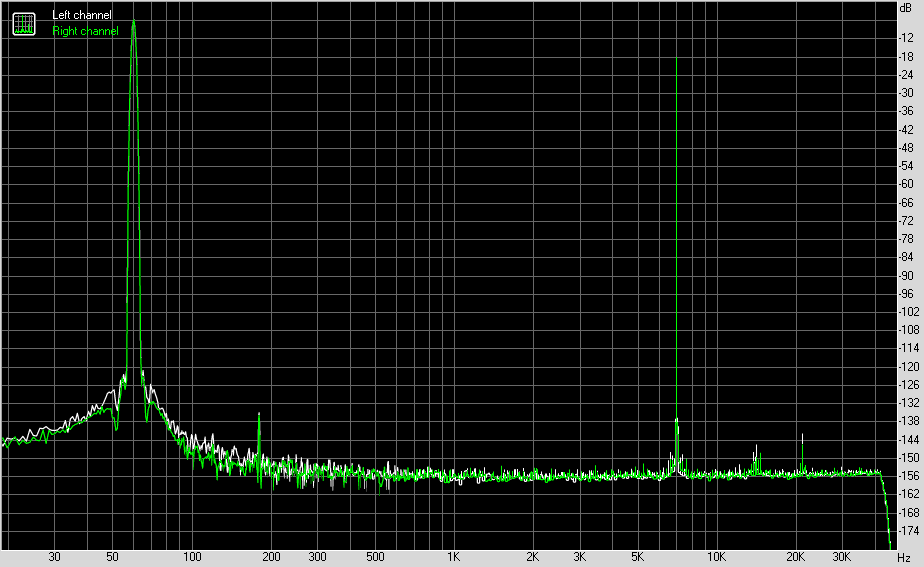Click the 10K frequency axis label

tap(716, 556)
